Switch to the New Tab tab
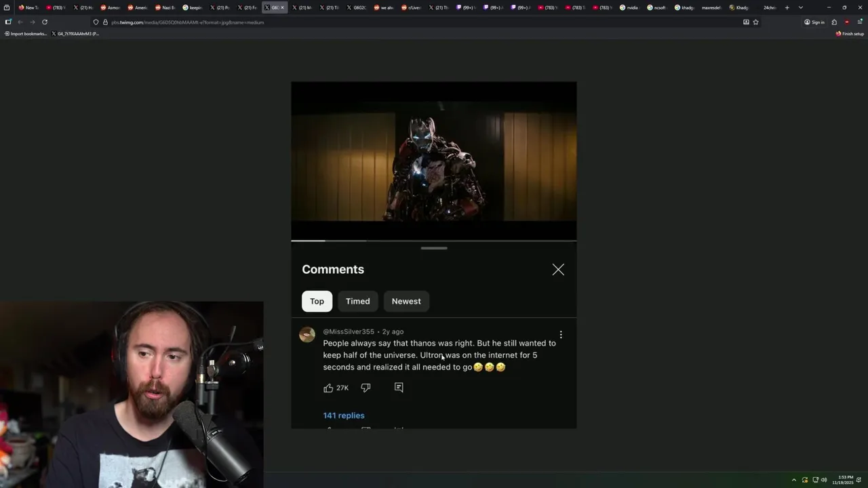This screenshot has height=488, width=868. point(28,7)
